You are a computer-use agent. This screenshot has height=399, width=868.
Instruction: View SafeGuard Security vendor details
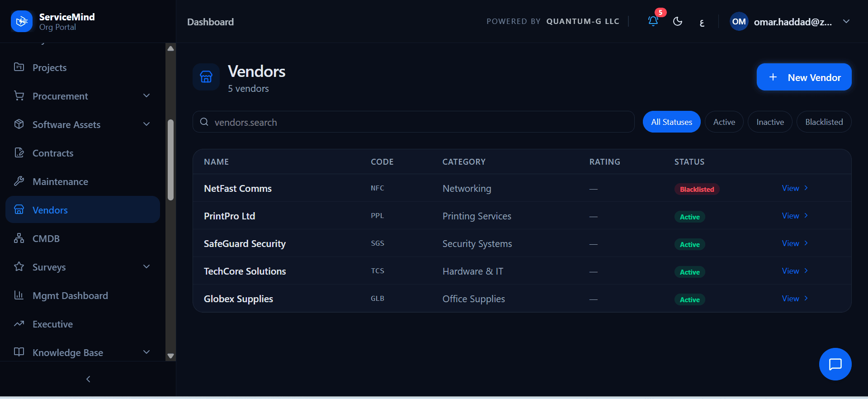pos(795,243)
